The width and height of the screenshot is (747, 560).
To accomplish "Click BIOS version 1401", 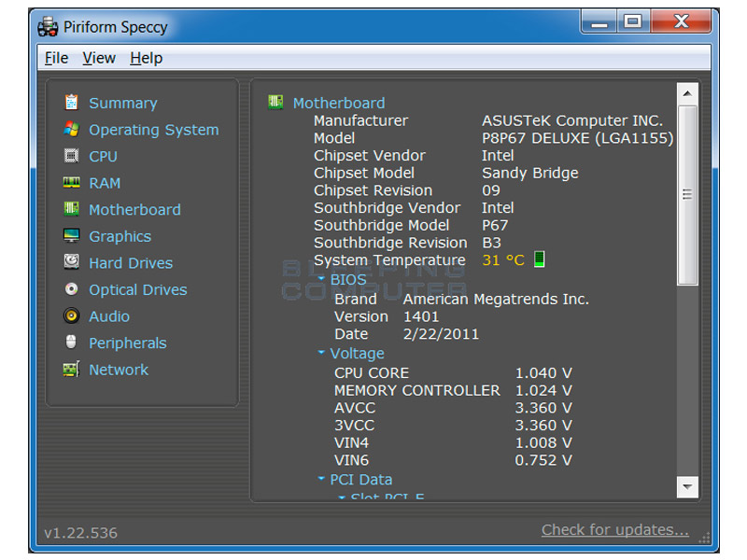I will point(421,316).
